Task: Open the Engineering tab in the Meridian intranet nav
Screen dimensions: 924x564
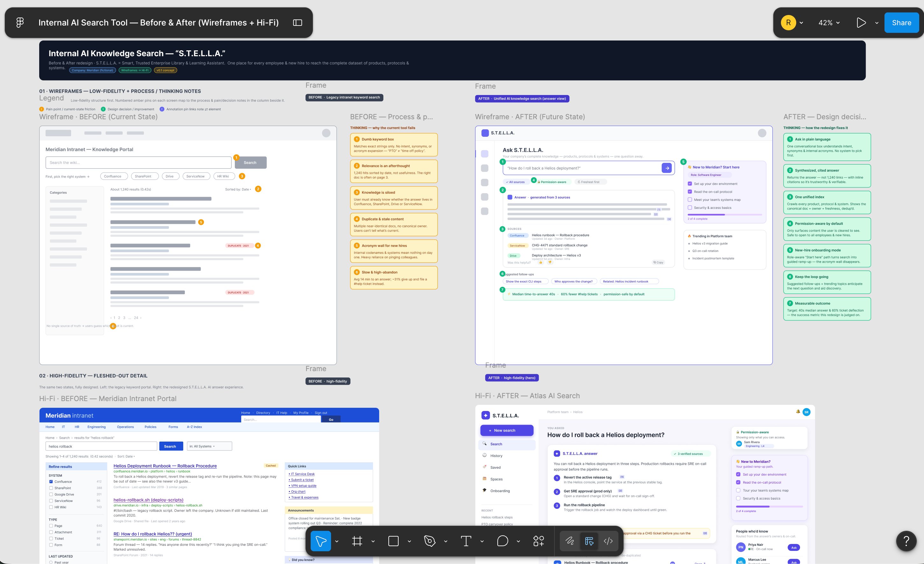Action: coord(96,427)
